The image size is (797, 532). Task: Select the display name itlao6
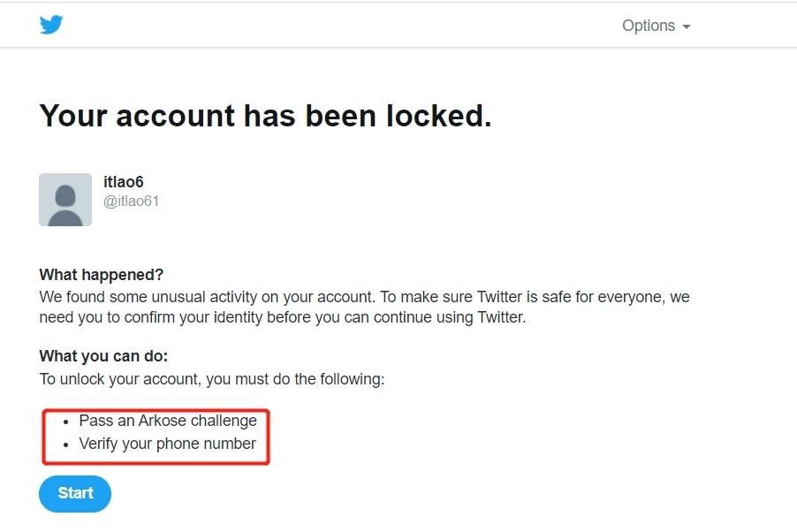(123, 182)
